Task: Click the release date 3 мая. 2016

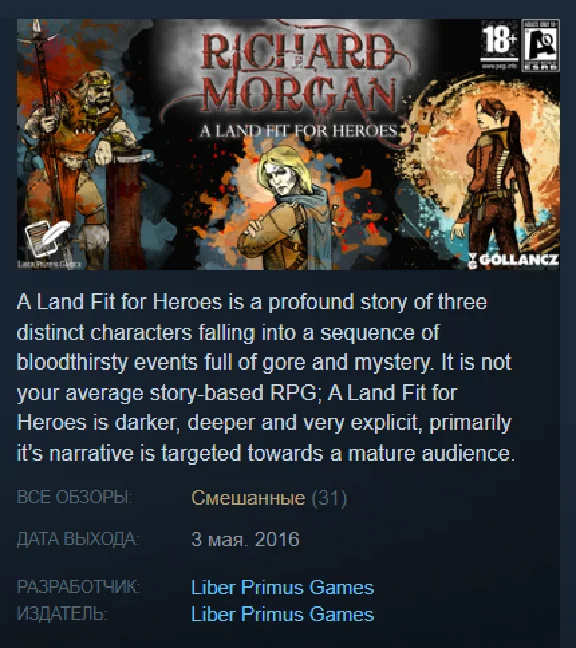Action: coord(245,539)
